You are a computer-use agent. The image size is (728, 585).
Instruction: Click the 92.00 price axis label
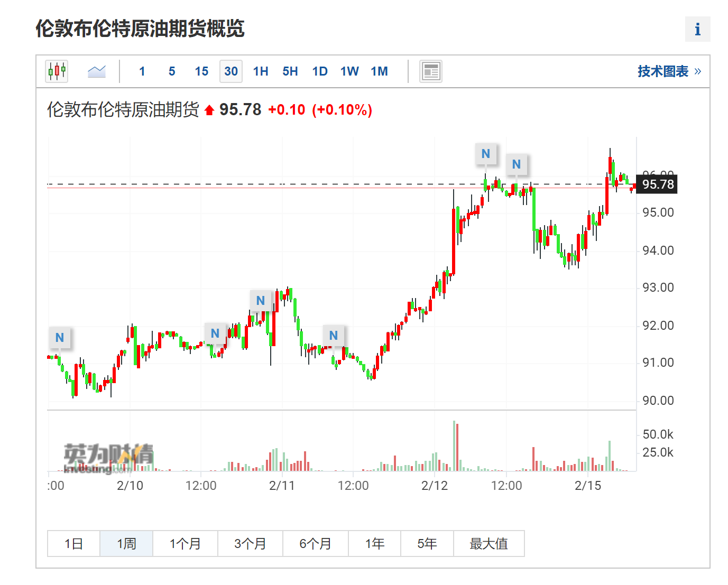click(658, 326)
